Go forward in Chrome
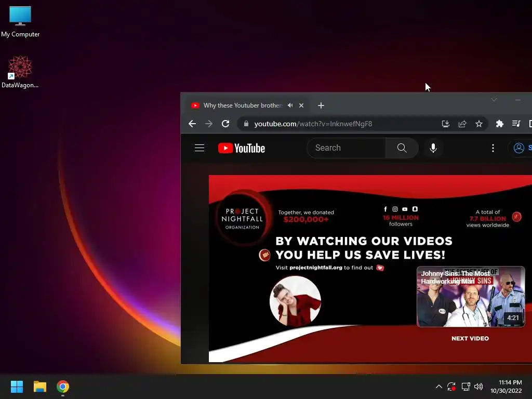Image resolution: width=532 pixels, height=399 pixels. pos(209,124)
